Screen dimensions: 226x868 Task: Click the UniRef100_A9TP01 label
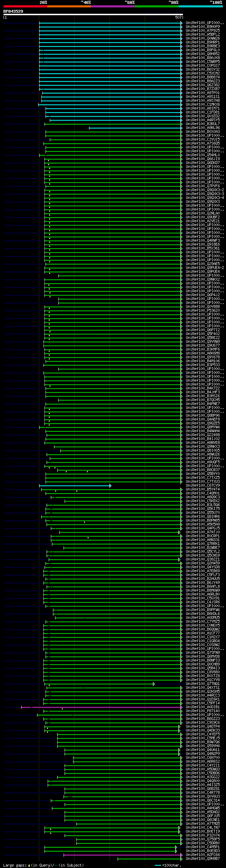tap(203, 93)
